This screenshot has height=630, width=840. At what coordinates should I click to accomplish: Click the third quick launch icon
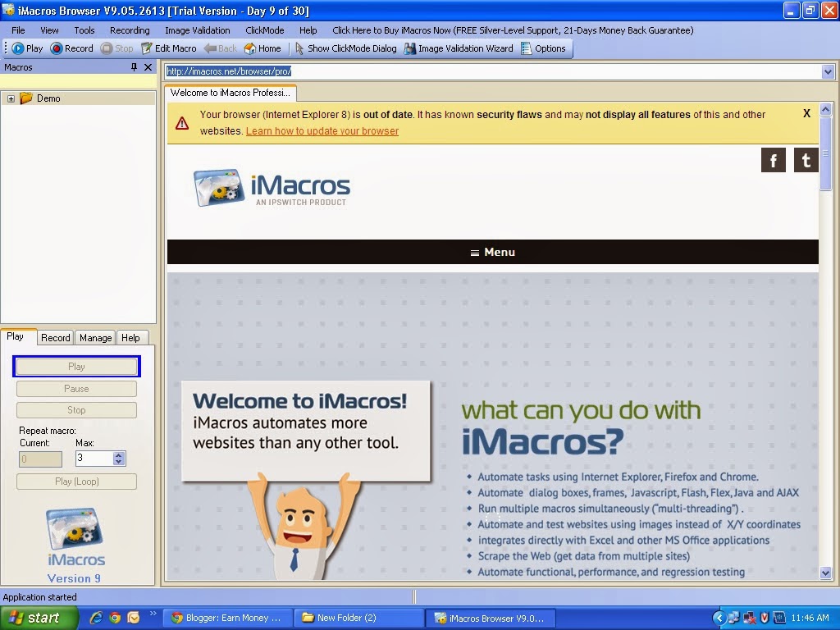pos(134,618)
